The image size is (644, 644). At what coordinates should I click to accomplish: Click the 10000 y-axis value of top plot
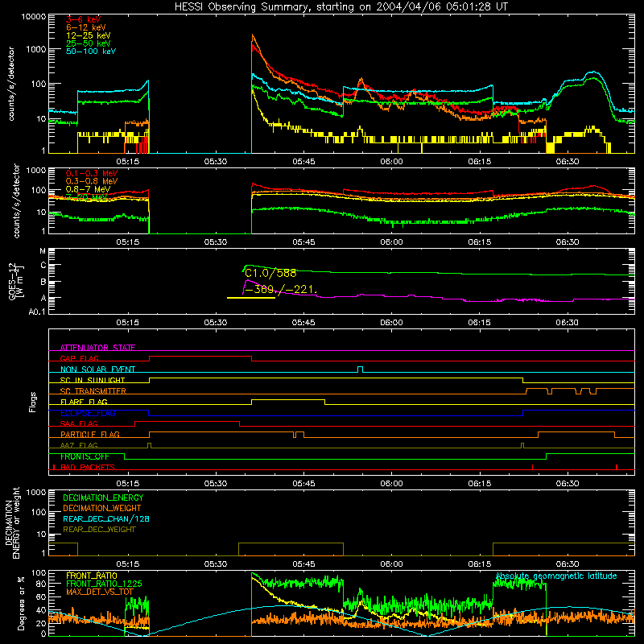pyautogui.click(x=34, y=17)
